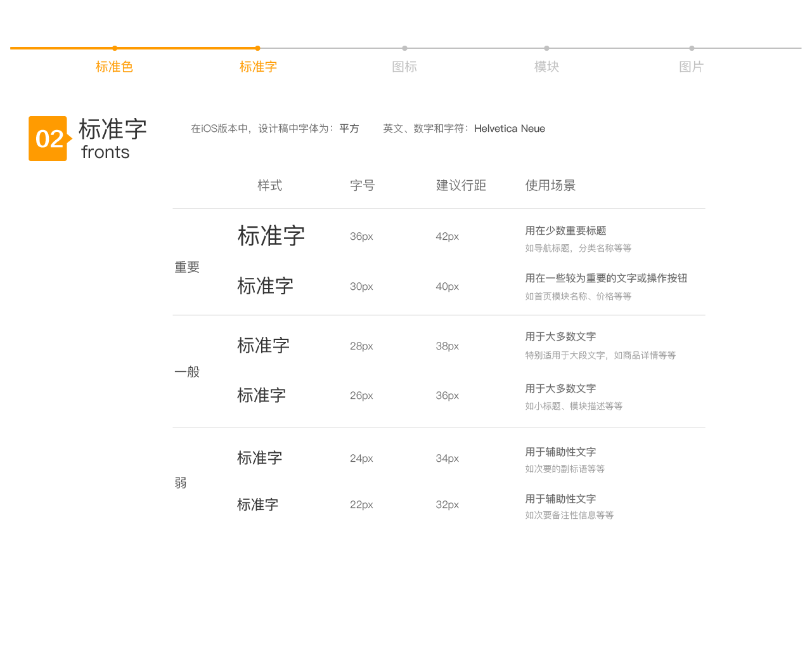Screen dimensions: 812x647
Task: Click the 字号 column header
Action: 362,185
